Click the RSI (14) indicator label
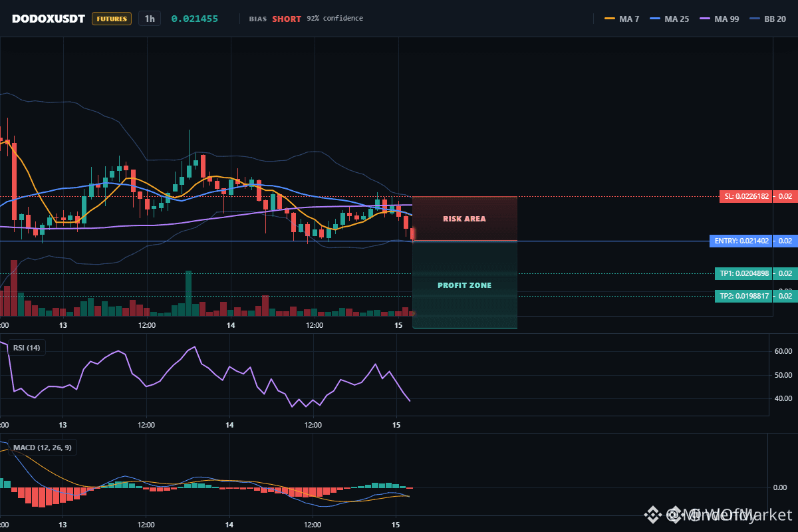The image size is (798, 532). [27, 347]
